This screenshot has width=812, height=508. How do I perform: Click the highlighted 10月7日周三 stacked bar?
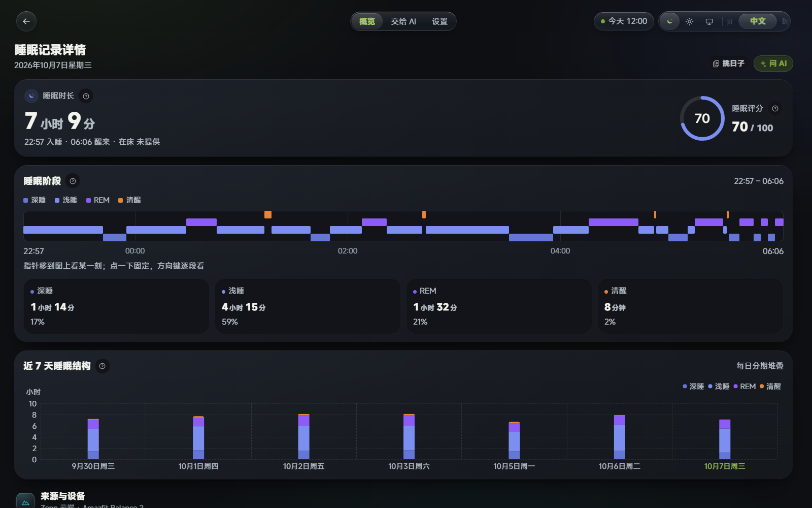tap(725, 439)
